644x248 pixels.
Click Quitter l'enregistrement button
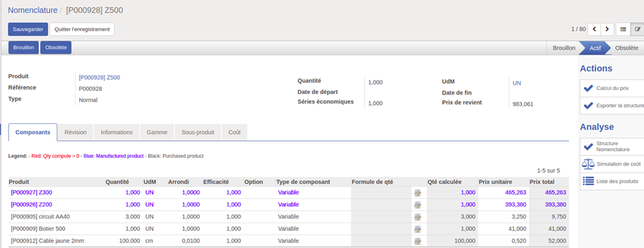pyautogui.click(x=82, y=29)
